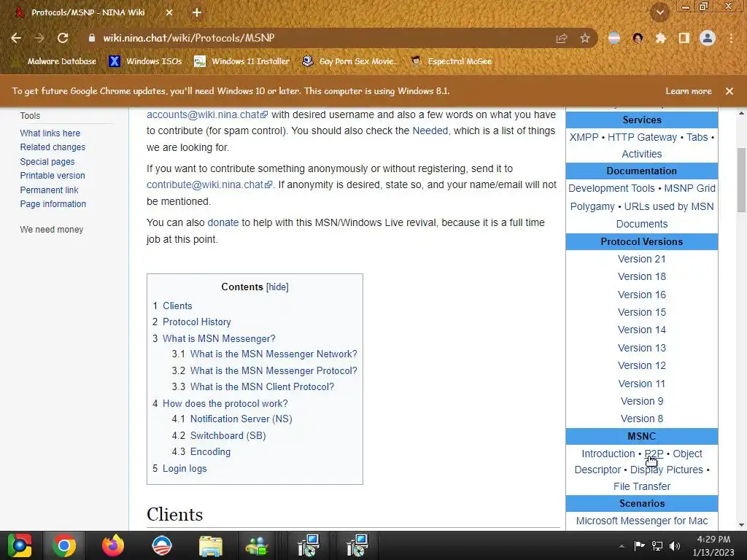Image resolution: width=747 pixels, height=560 pixels.
Task: Bookmark this tab with the star icon
Action: (585, 38)
